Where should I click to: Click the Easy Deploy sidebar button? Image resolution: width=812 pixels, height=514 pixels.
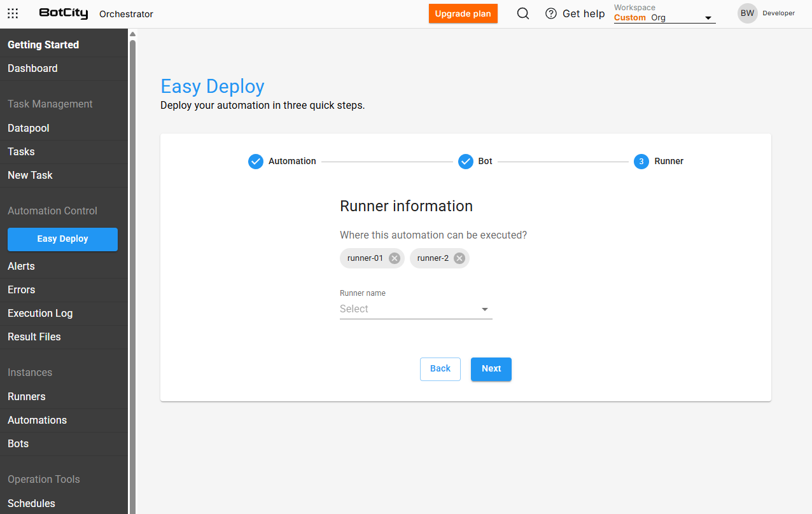click(62, 239)
